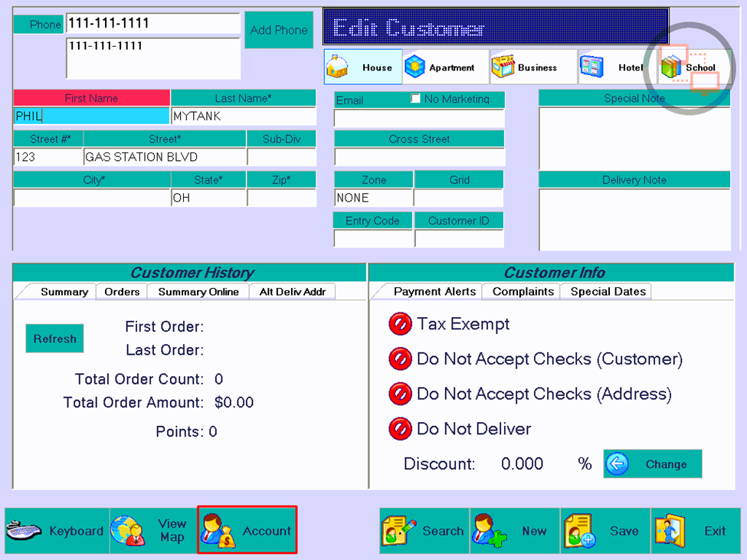747x560 pixels.
Task: Toggle Do Not Accept Checks (Customer)
Action: [400, 359]
